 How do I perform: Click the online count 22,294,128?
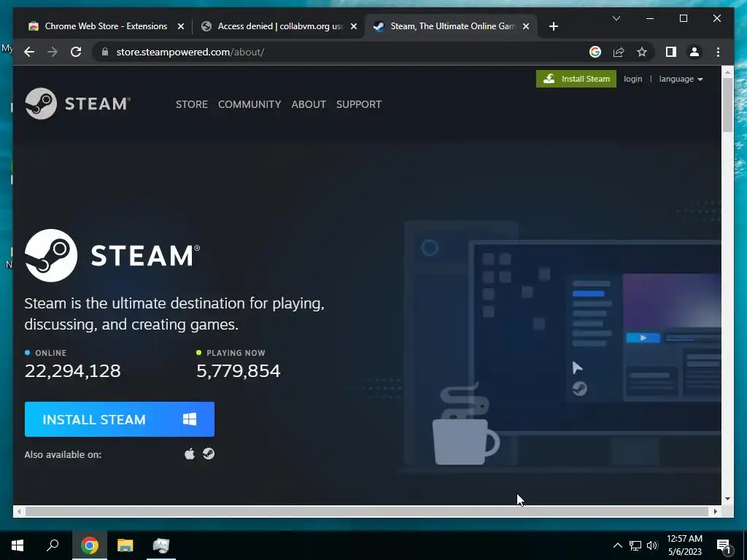click(72, 371)
